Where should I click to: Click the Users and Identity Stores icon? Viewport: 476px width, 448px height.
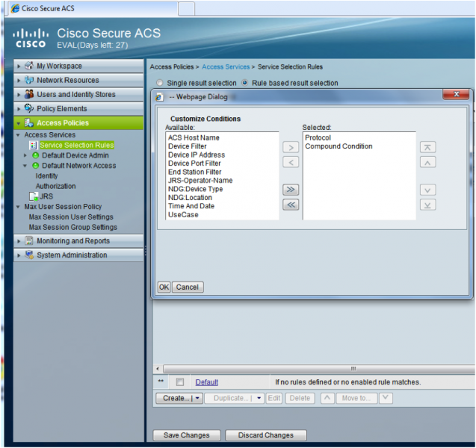[29, 94]
